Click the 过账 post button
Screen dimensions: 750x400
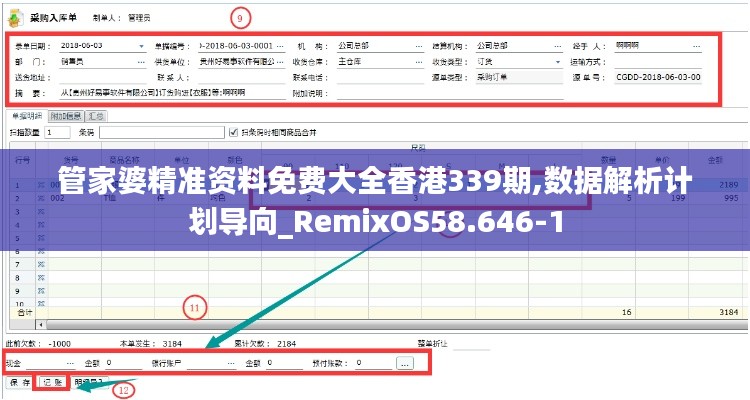pos(51,382)
